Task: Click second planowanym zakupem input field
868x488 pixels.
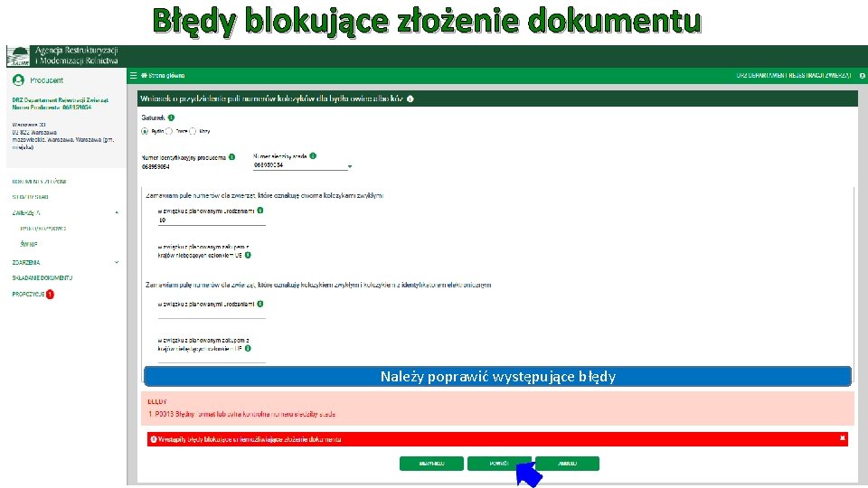Action: (x=212, y=358)
